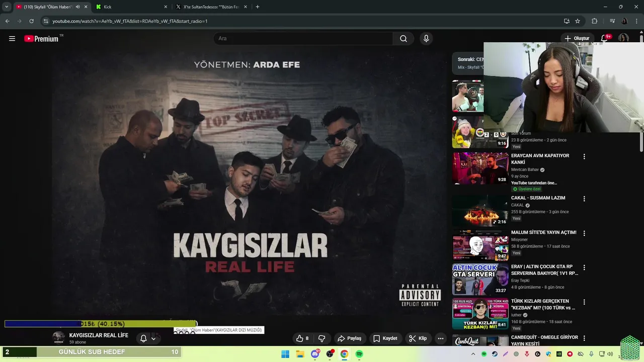Image resolution: width=644 pixels, height=362 pixels.
Task: Open TÜRK KIZLARI KEZBAN MI thumbnail
Action: click(480, 314)
